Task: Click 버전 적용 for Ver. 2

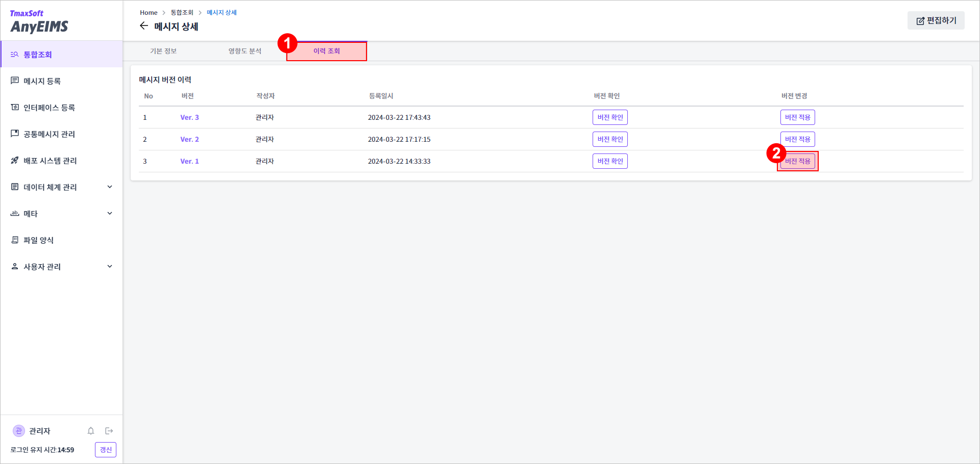Action: [797, 139]
